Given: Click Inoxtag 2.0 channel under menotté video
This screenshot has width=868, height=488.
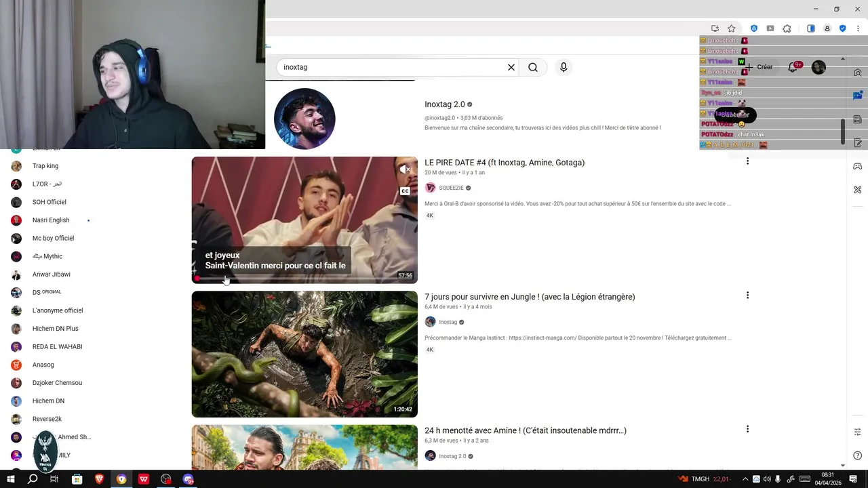Looking at the screenshot, I should [452, 456].
